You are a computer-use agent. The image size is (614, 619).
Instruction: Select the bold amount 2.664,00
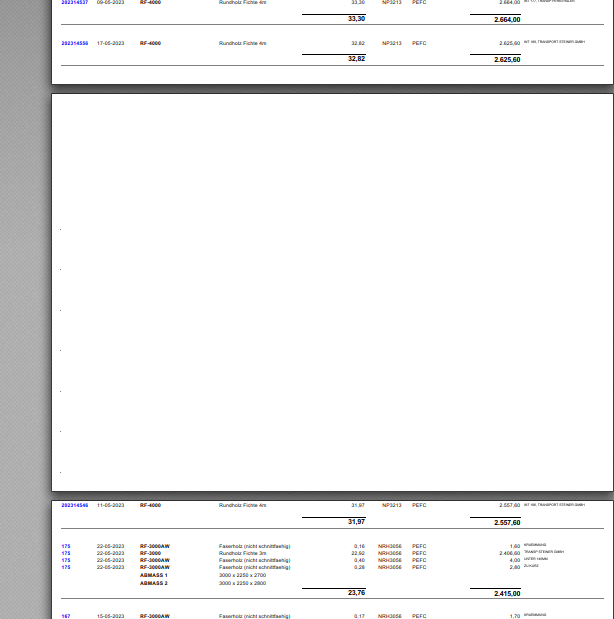507,20
